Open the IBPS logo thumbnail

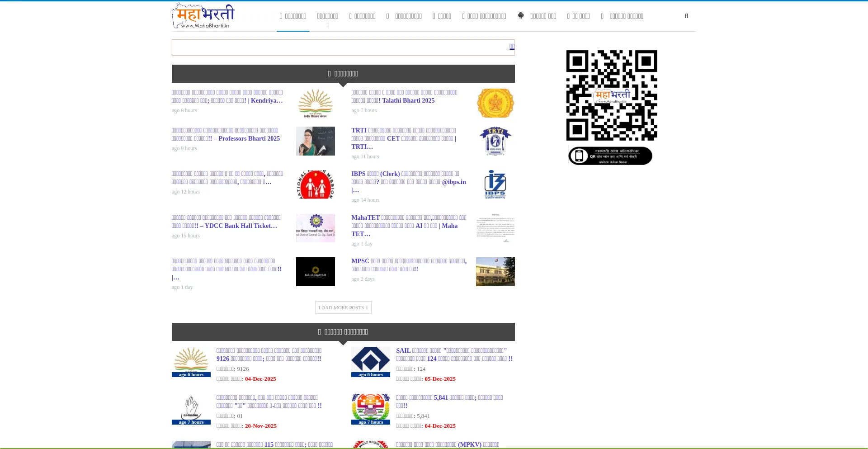[495, 184]
